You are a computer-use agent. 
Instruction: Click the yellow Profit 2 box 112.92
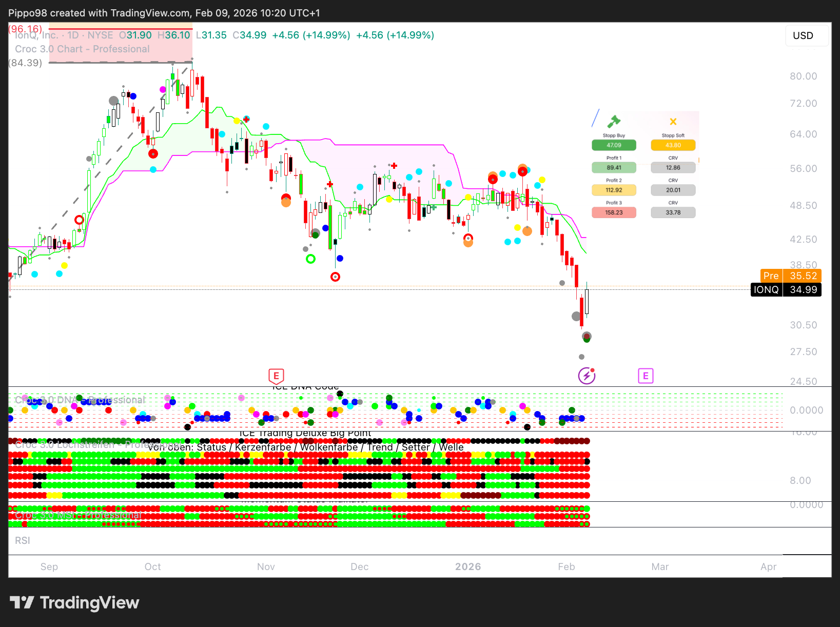click(x=614, y=190)
